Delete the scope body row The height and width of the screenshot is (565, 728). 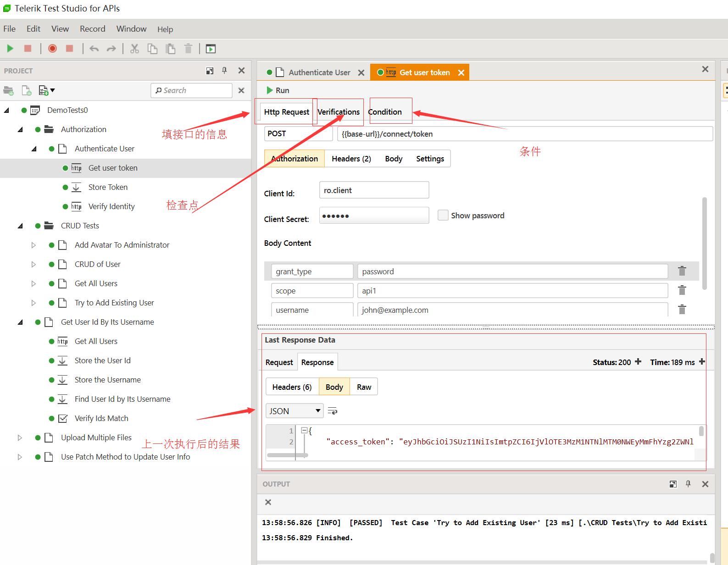pyautogui.click(x=682, y=290)
